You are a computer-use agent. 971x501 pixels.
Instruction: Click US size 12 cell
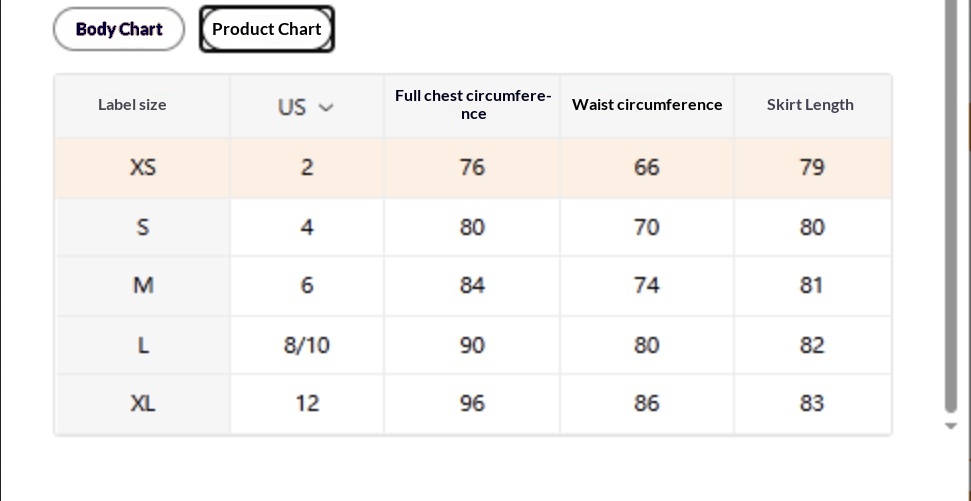(307, 404)
